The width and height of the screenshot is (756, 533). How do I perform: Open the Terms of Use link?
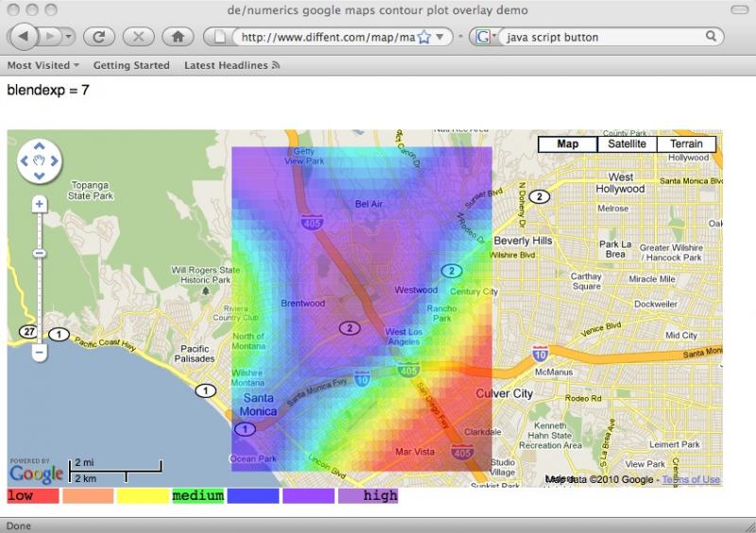pyautogui.click(x=691, y=479)
